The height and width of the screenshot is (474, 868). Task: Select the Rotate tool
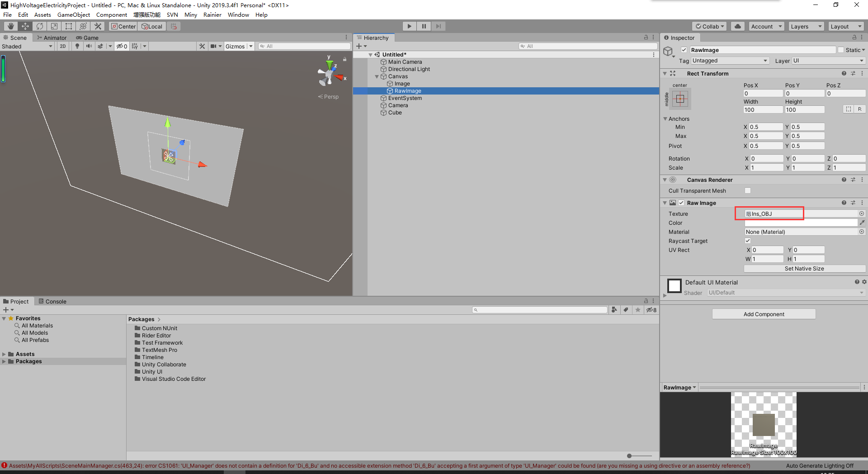coord(40,26)
